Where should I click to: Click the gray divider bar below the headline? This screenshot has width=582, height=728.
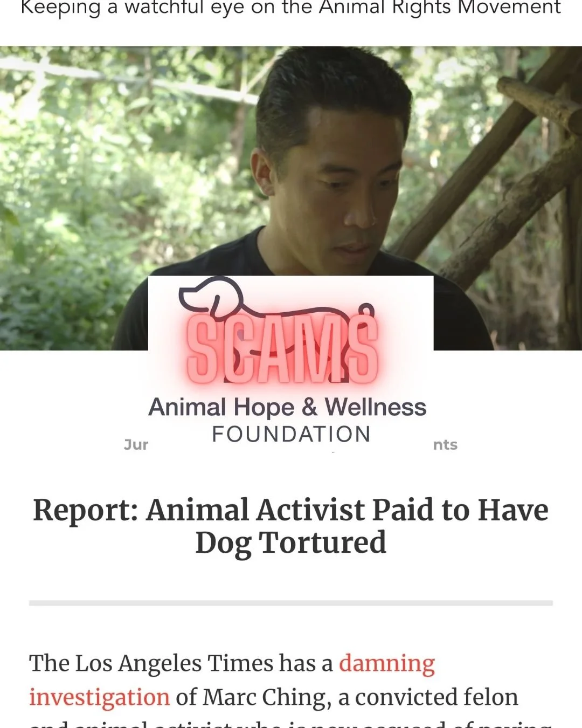[x=291, y=603]
